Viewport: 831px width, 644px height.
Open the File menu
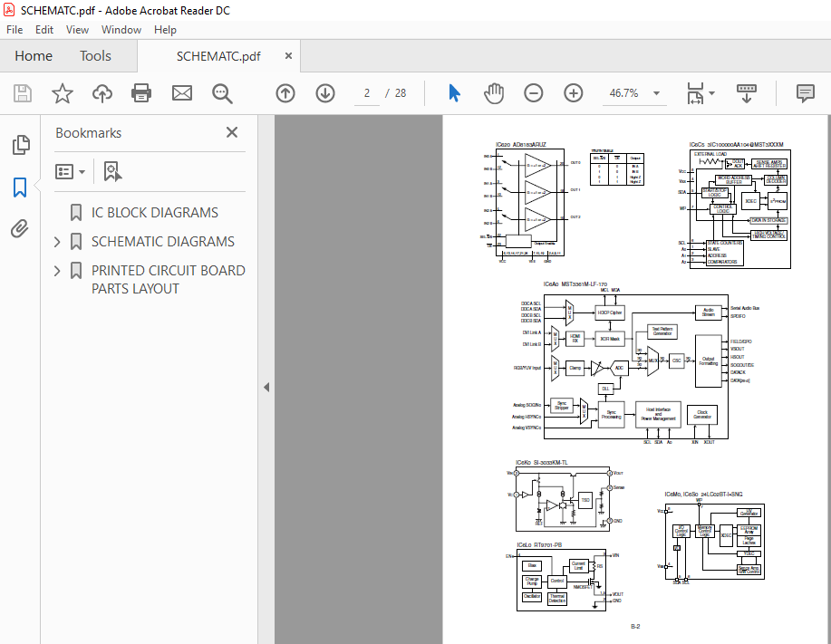click(x=14, y=30)
